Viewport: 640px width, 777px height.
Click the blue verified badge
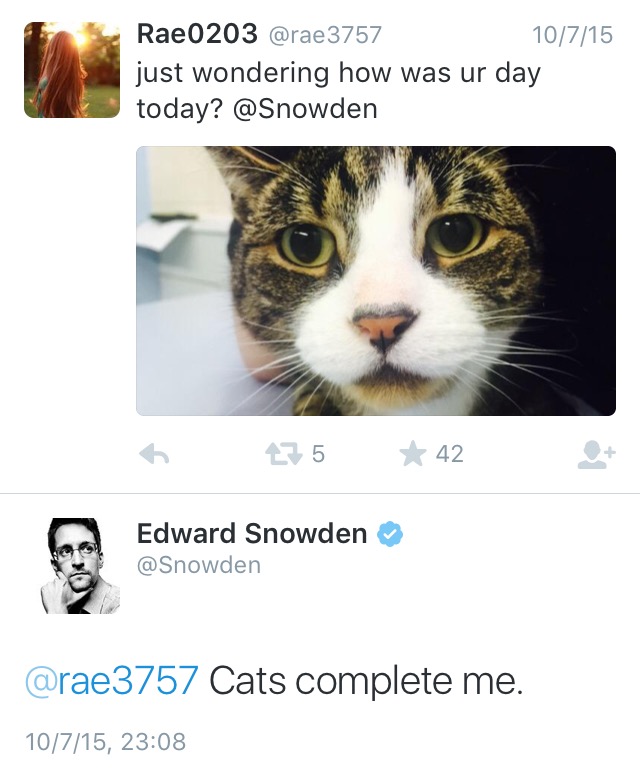coord(389,535)
